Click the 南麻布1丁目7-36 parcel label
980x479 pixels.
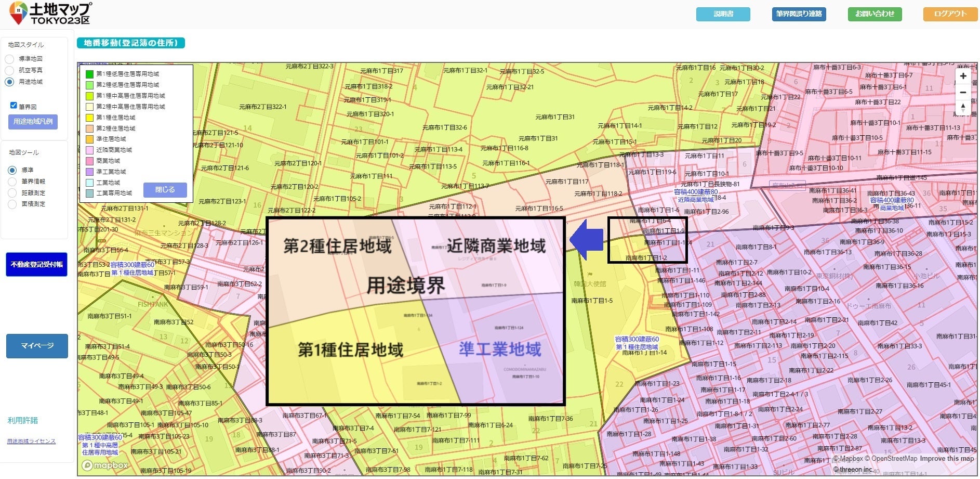tap(551, 419)
